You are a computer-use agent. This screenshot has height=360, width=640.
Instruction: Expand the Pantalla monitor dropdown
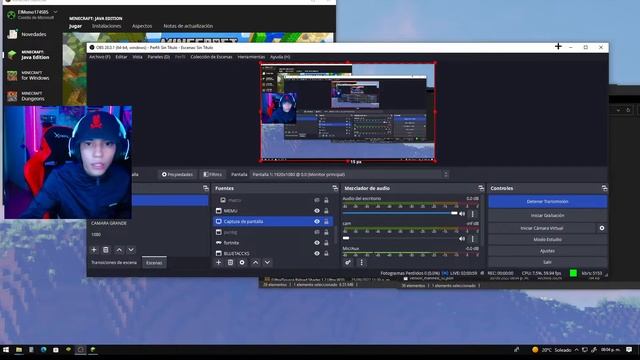pyautogui.click(x=446, y=174)
